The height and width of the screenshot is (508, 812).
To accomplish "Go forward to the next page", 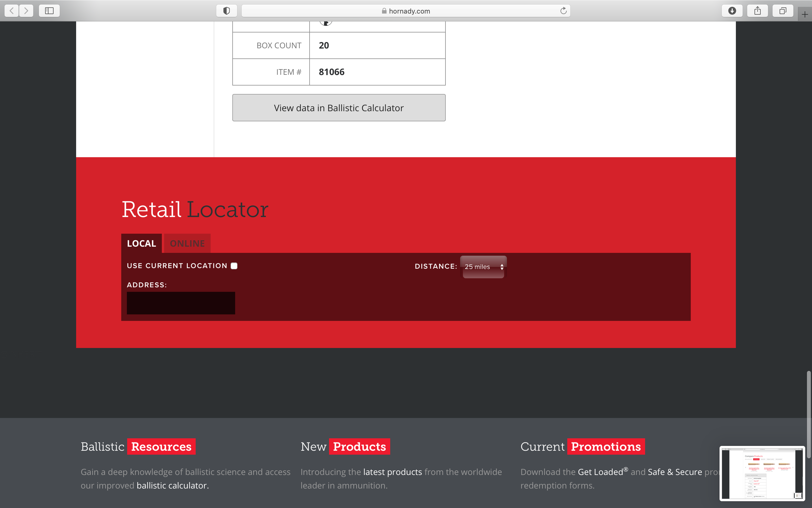I will 26,11.
